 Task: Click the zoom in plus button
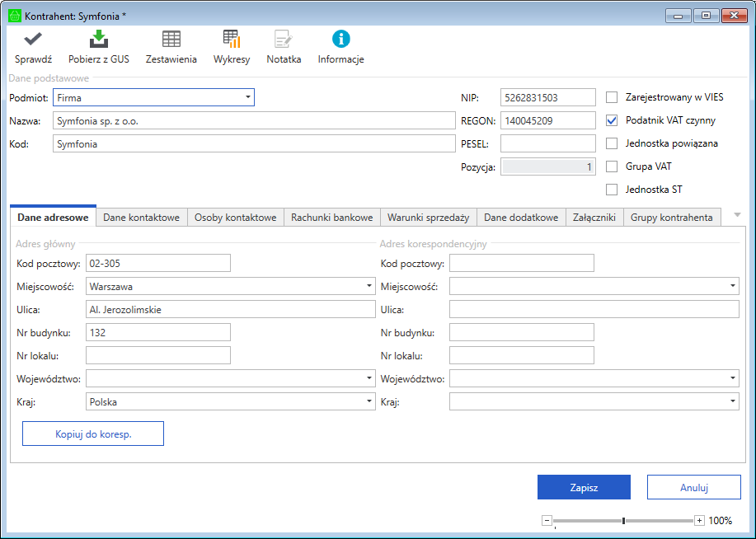click(x=699, y=520)
